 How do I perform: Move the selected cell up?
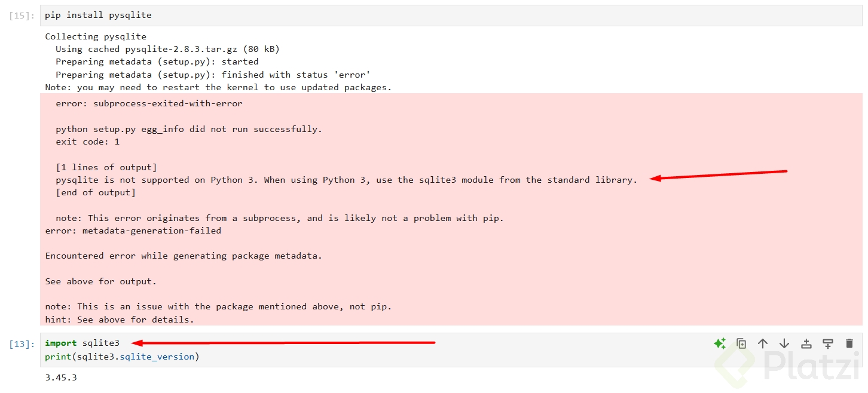763,343
